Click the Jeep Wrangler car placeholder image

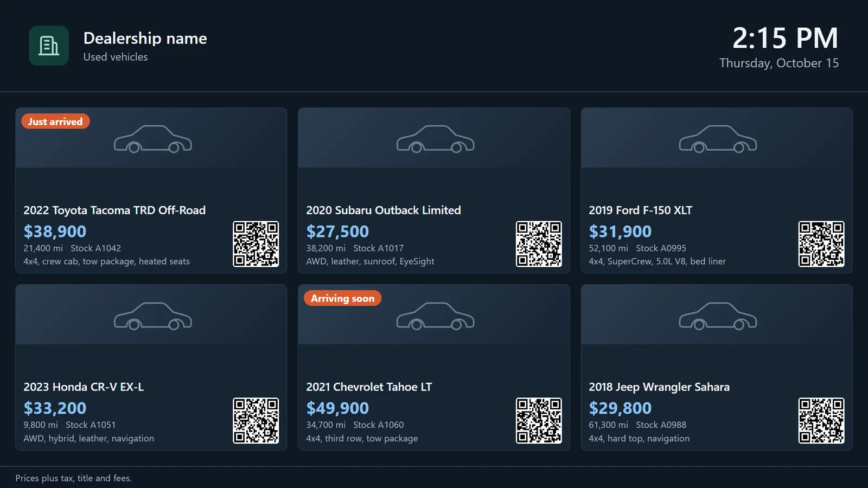[717, 314]
